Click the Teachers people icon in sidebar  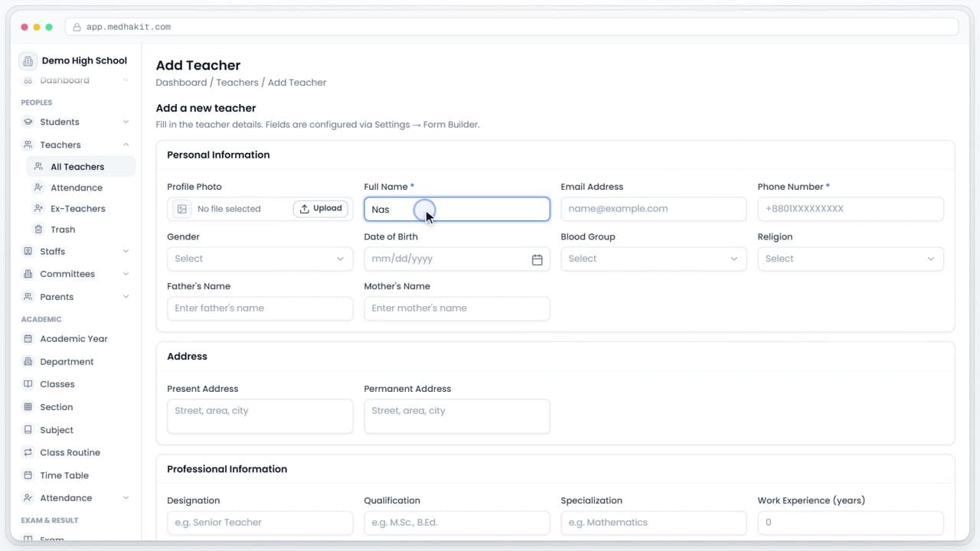pos(28,145)
